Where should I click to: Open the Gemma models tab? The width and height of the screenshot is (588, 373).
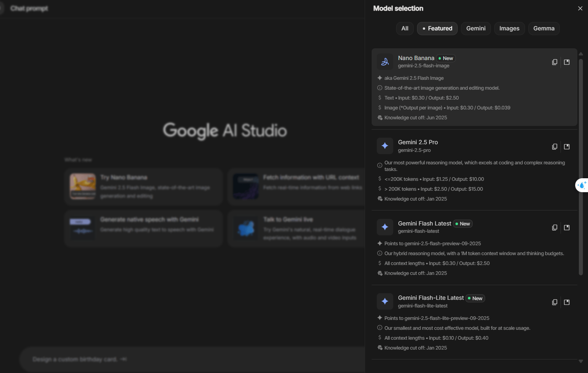coord(544,29)
